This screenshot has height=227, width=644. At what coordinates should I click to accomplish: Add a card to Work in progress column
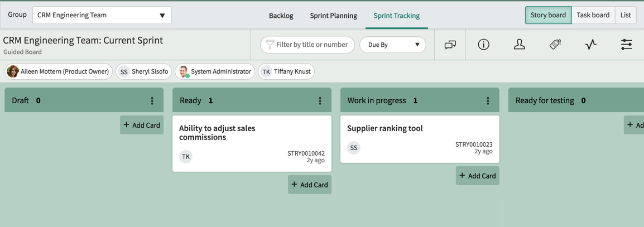[x=478, y=175]
